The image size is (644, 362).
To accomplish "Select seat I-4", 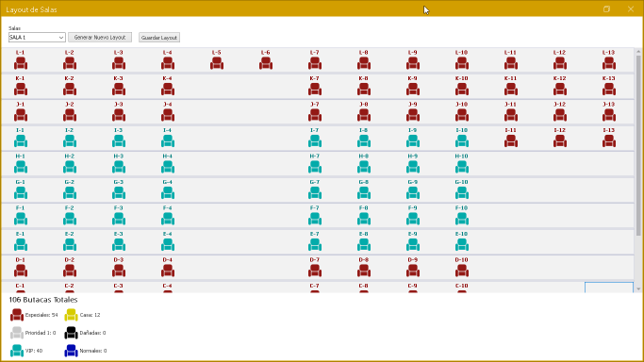I will (x=168, y=140).
